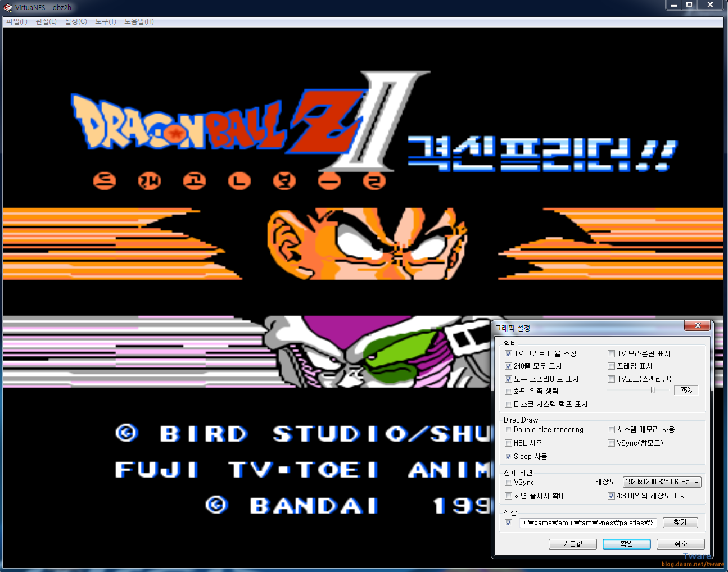
Task: Minimize the VirtuaNES window
Action: click(673, 5)
